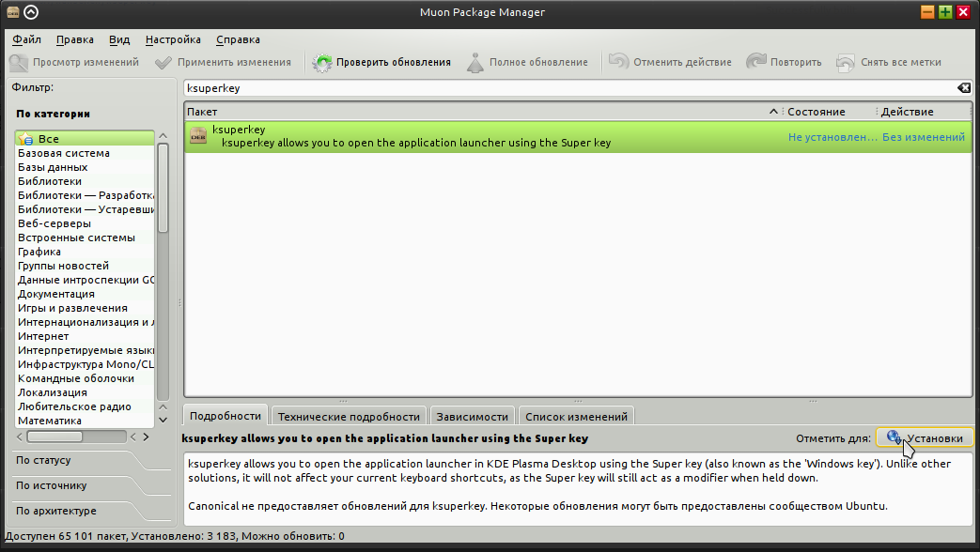Mark ksuperkey for Установки

[925, 438]
